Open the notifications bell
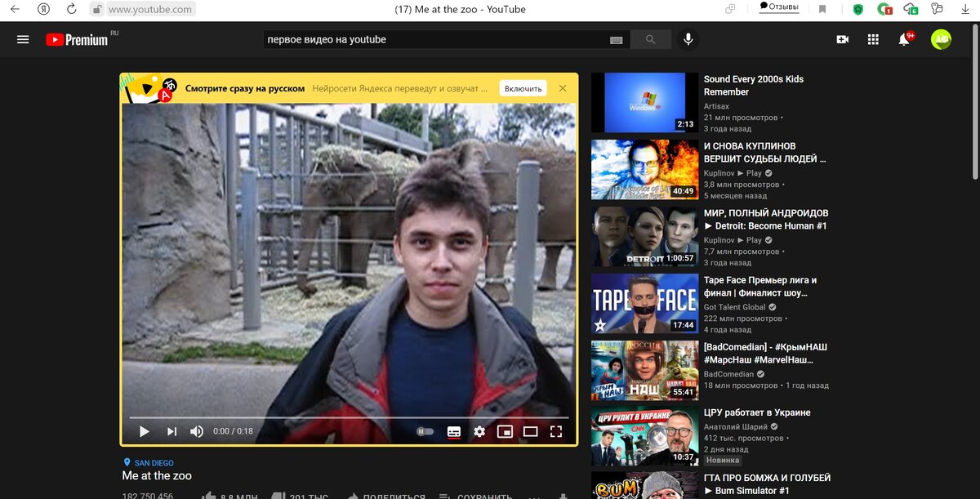The height and width of the screenshot is (499, 980). pyautogui.click(x=904, y=39)
